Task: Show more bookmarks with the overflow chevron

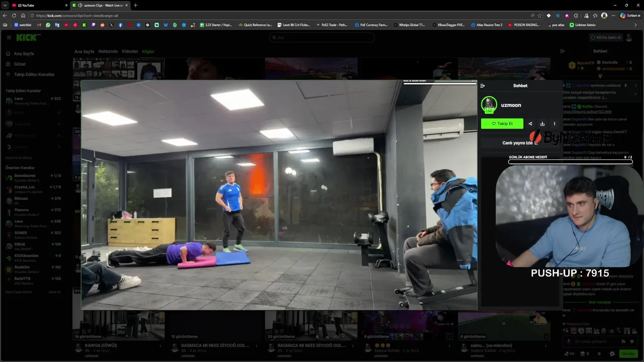Action: pos(635,25)
